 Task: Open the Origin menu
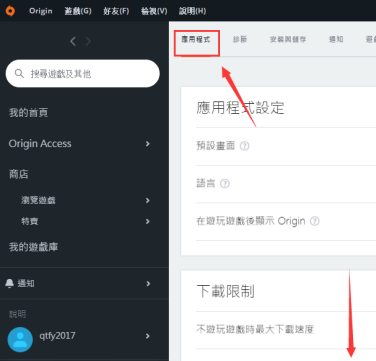pyautogui.click(x=41, y=11)
